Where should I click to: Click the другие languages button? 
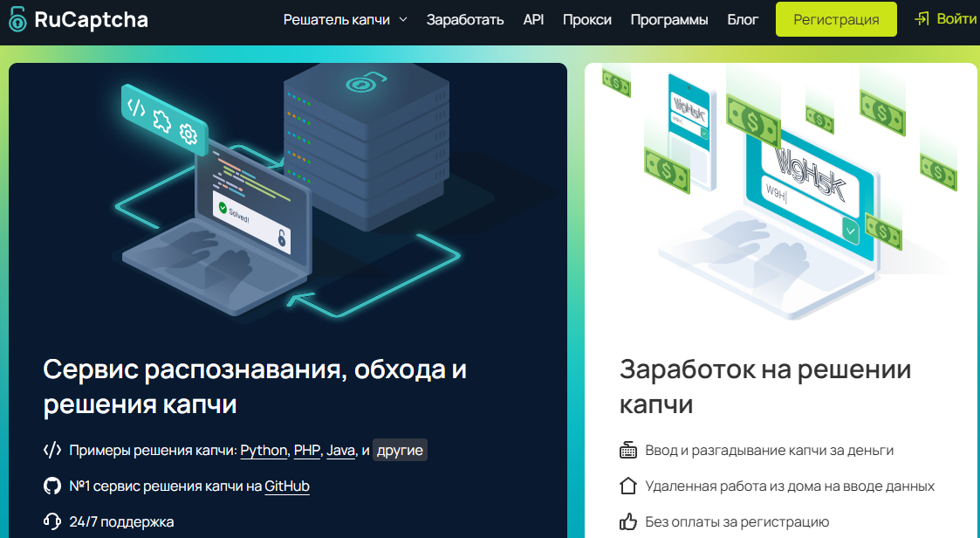pos(400,450)
